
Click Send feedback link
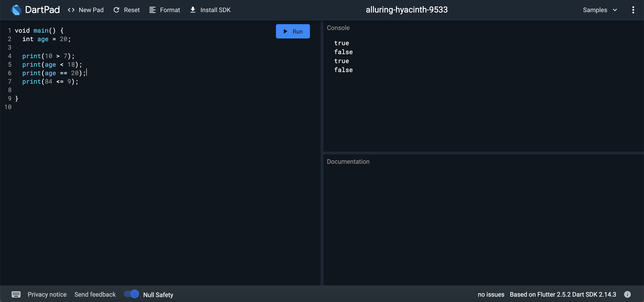[x=95, y=294]
